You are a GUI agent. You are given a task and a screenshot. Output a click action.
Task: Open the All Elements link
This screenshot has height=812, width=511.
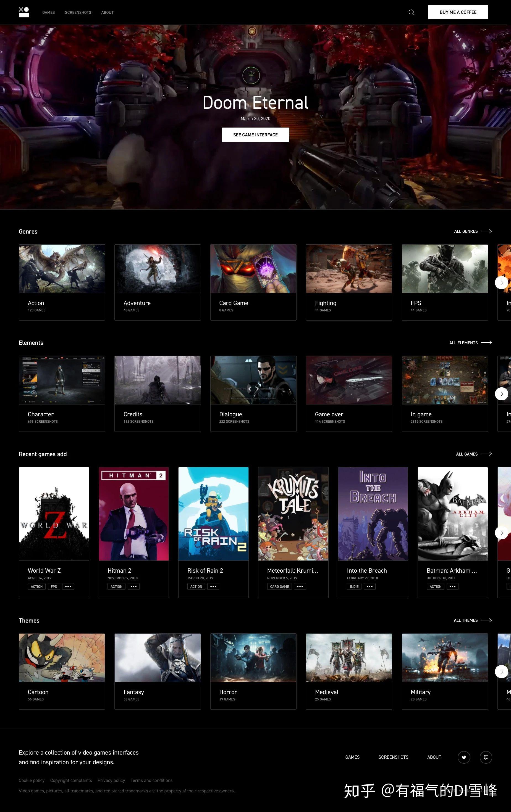[470, 343]
